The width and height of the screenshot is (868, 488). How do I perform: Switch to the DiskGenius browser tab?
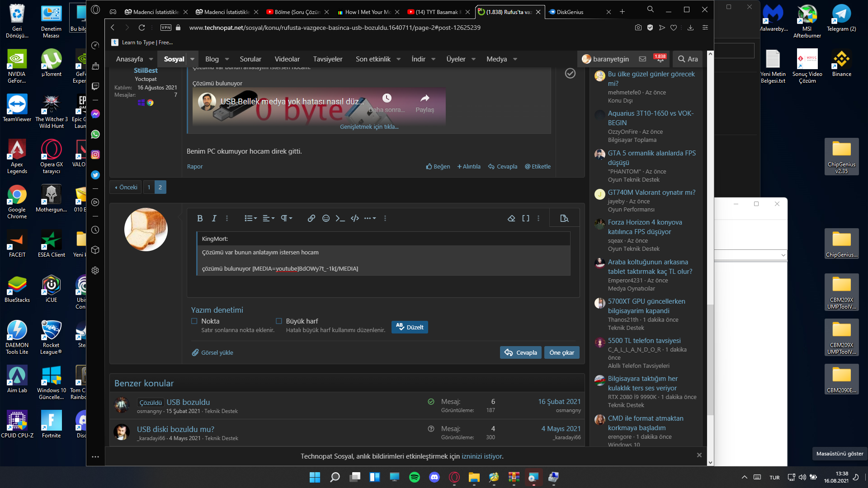pyautogui.click(x=570, y=12)
